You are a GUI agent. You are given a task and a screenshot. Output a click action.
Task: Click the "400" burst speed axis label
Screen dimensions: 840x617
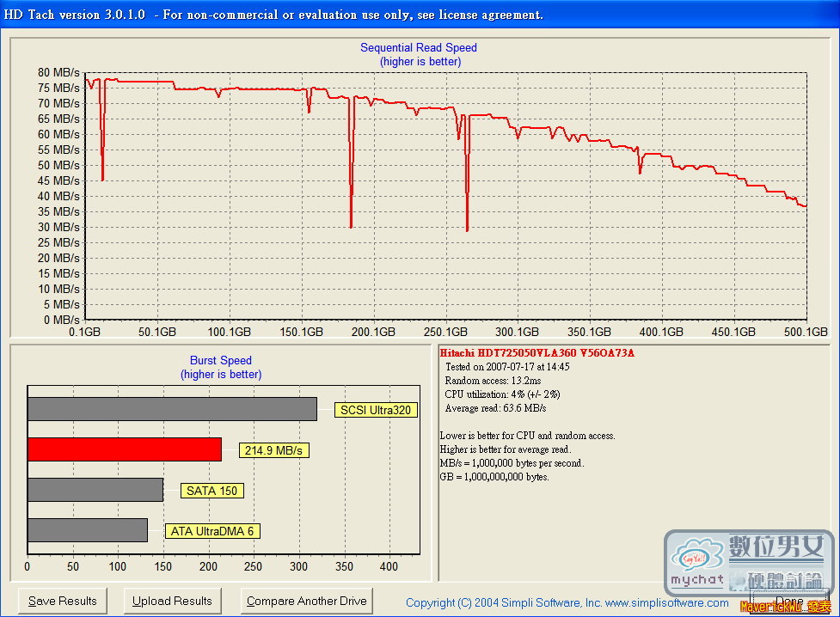(389, 566)
